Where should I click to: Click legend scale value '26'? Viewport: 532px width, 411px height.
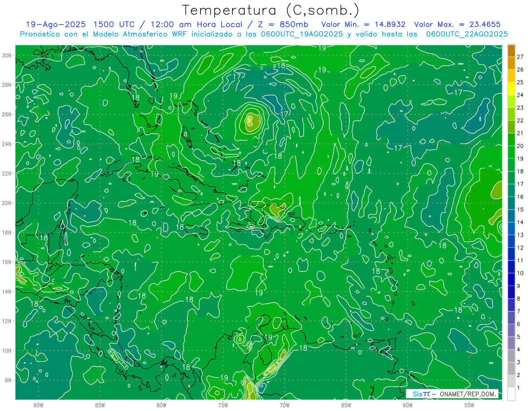520,70
